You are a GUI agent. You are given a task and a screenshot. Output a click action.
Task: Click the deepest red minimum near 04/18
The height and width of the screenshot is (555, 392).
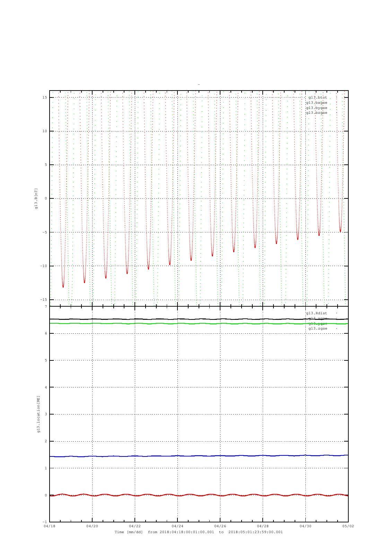point(63,287)
